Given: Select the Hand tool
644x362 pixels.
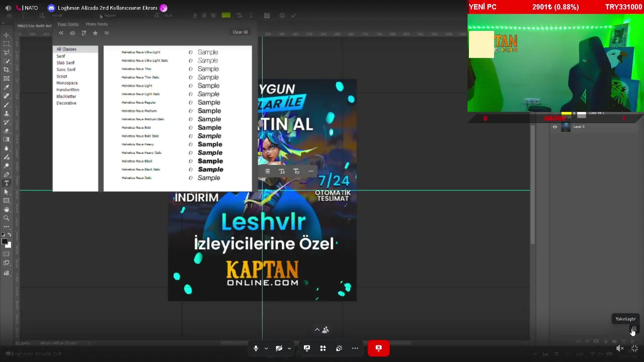Looking at the screenshot, I should click(x=7, y=209).
